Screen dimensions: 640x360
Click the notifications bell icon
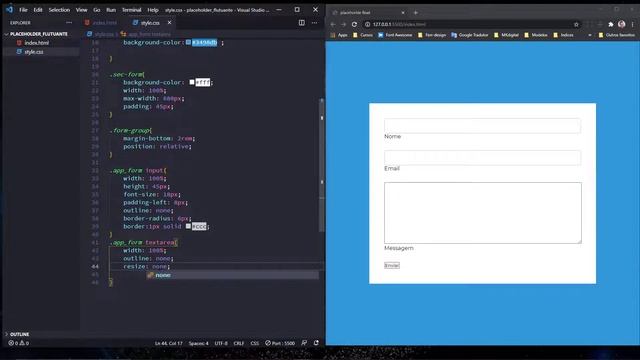click(x=316, y=343)
